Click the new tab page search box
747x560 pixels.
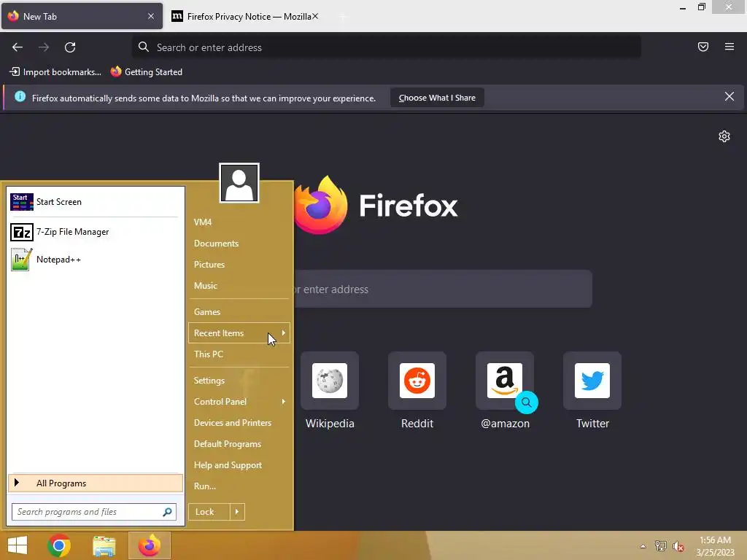443,289
